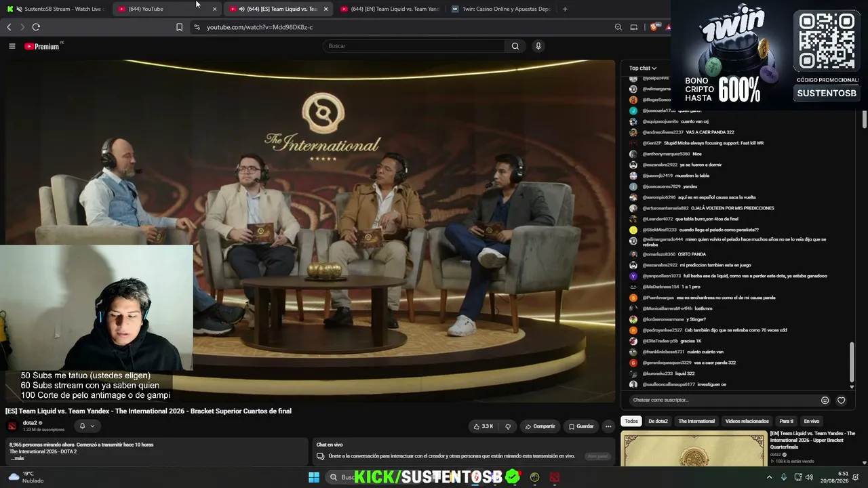
Task: Dislike the video with the thumbs-down icon
Action: (508, 426)
